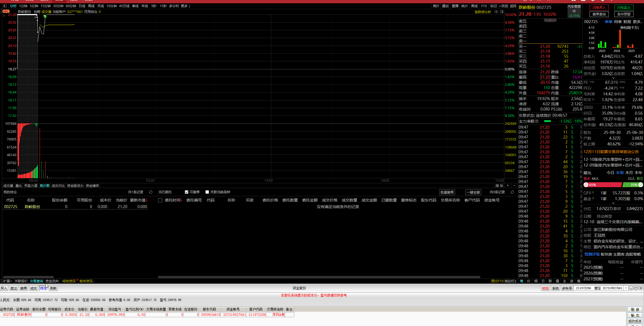The image size is (644, 326).
Task: Switch to the 日线 chart period tab
Action: click(82, 6)
